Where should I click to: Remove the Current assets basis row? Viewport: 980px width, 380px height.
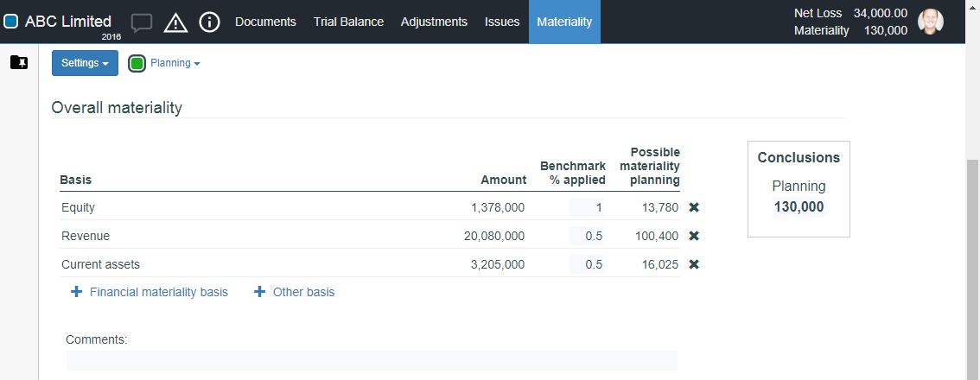tap(694, 264)
